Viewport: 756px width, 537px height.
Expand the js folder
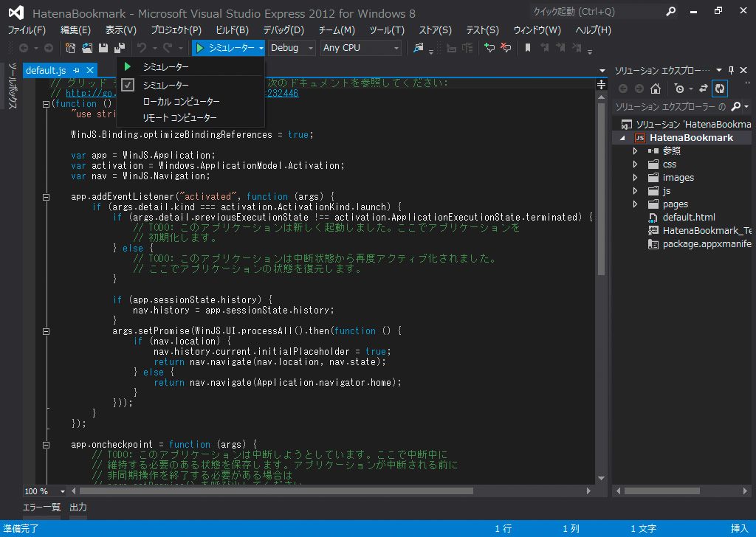click(635, 191)
